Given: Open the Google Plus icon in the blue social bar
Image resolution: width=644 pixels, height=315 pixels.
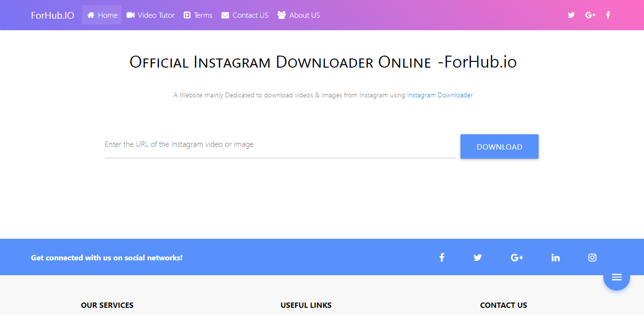Looking at the screenshot, I should pyautogui.click(x=517, y=257).
